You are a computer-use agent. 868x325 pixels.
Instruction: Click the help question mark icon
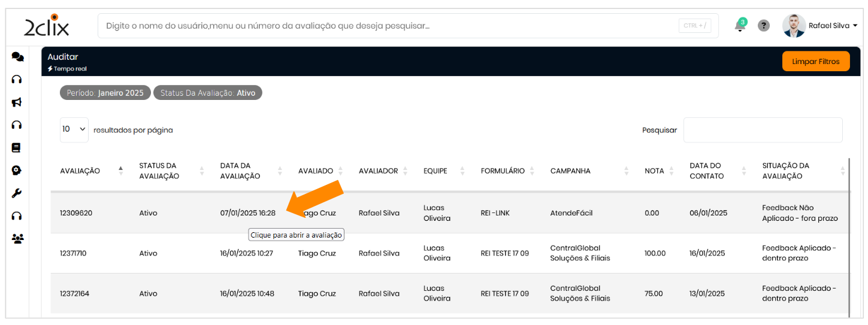(x=763, y=26)
